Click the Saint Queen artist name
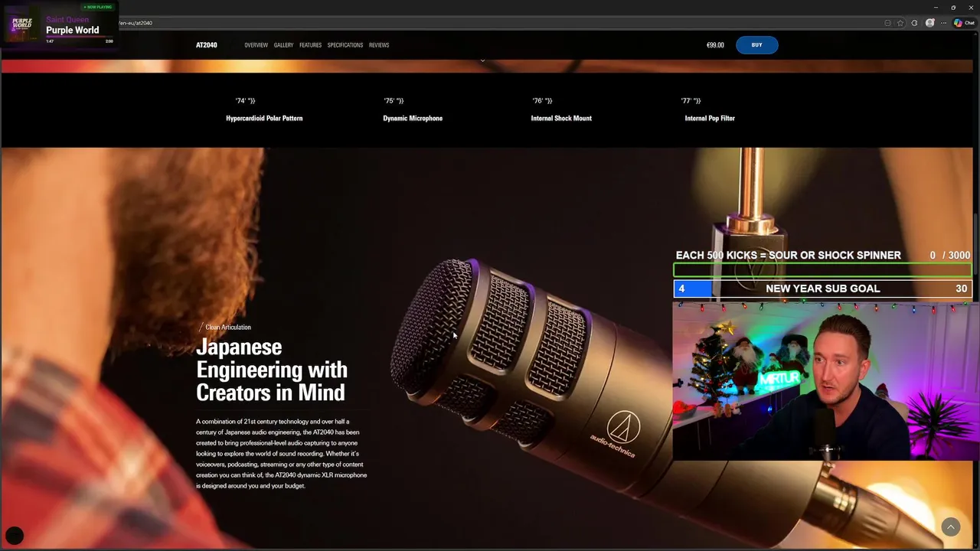This screenshot has height=551, width=980. point(67,19)
